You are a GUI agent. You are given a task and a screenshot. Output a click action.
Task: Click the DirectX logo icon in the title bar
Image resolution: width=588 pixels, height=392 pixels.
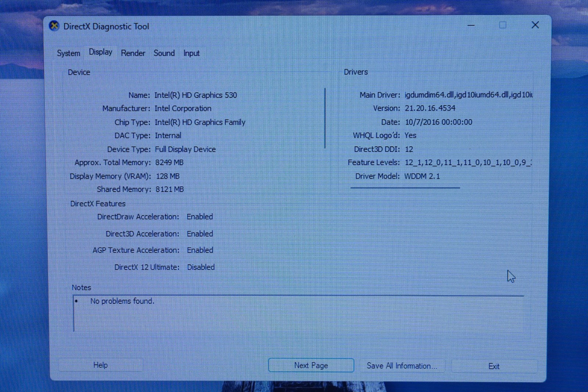[54, 26]
